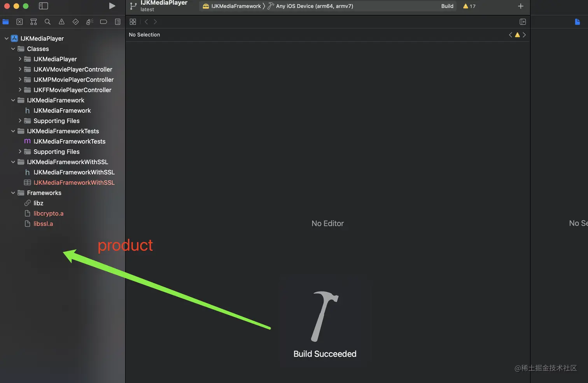Viewport: 588px width, 383px height.
Task: Click the latest branch label
Action: (x=147, y=9)
